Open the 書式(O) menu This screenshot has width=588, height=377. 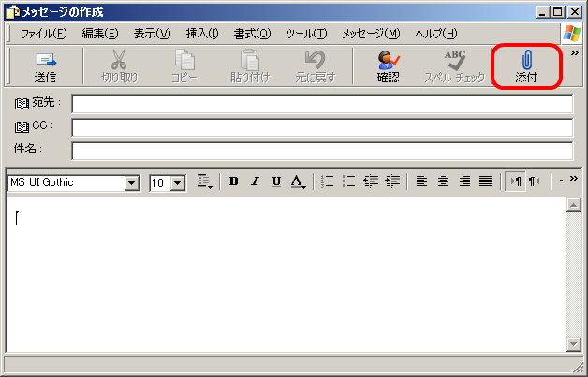(x=252, y=34)
